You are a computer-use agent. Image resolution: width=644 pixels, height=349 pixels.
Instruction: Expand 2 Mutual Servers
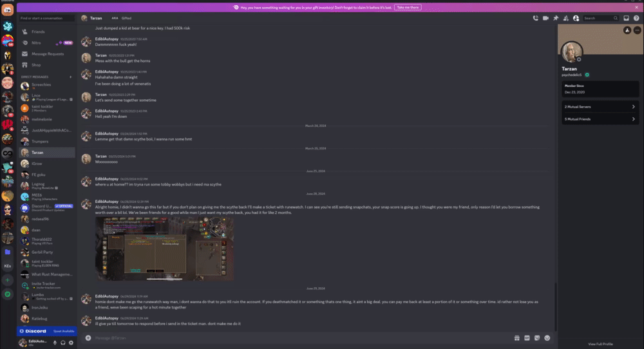coord(600,107)
